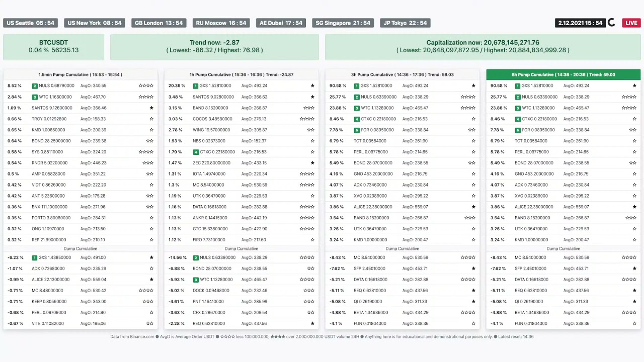Click the solid star on SANTOS row in 1.5min panel
This screenshot has width=644, height=362.
[151, 108]
